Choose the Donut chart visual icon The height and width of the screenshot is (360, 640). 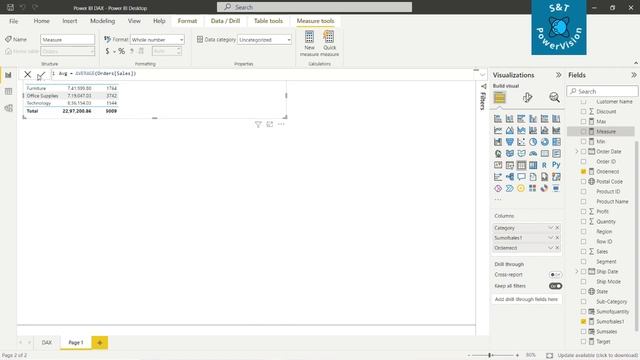tap(544, 142)
